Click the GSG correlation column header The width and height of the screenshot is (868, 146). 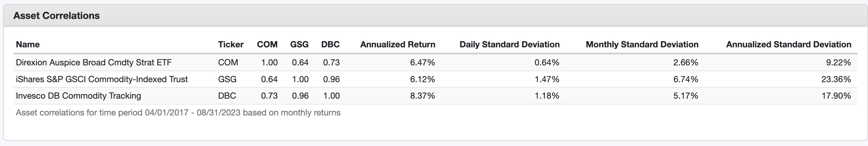tap(299, 45)
